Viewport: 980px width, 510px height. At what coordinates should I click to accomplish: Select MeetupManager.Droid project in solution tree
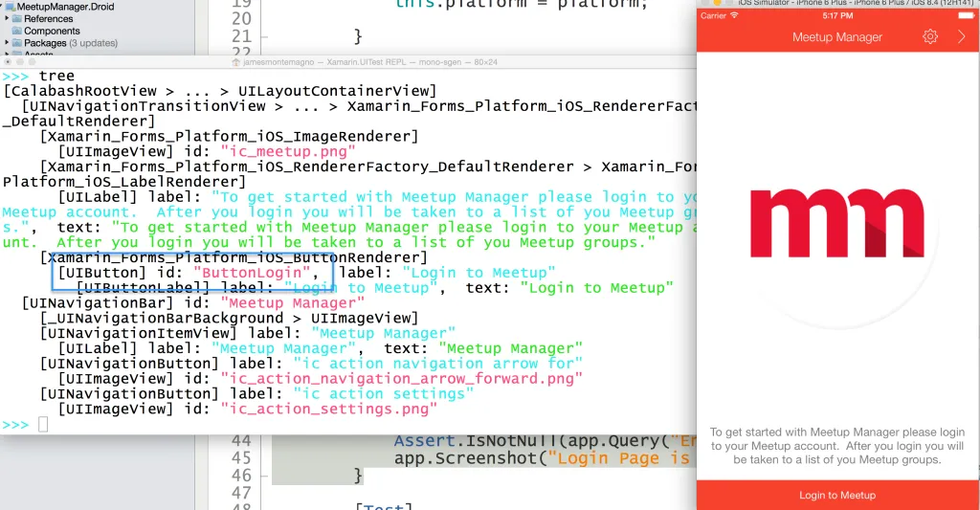coord(65,7)
